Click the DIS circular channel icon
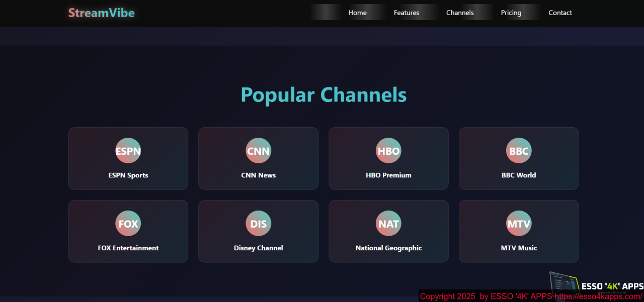 pyautogui.click(x=259, y=224)
